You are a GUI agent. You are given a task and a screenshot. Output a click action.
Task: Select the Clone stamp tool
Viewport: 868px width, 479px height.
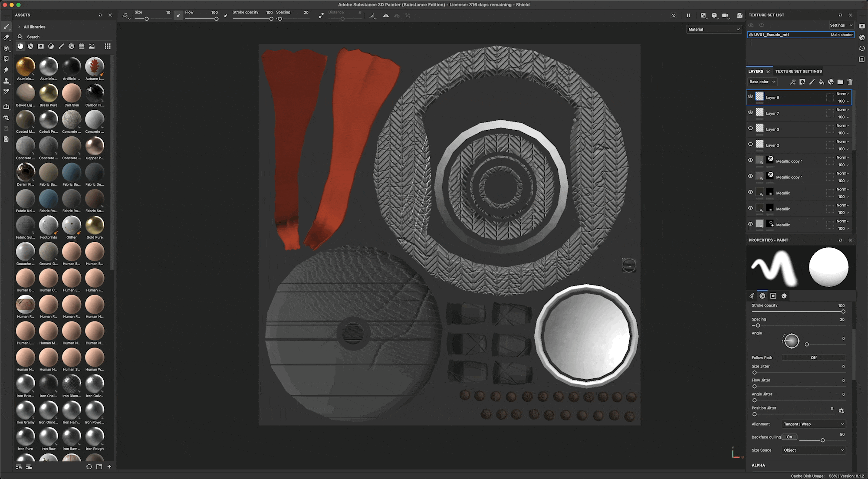point(6,81)
